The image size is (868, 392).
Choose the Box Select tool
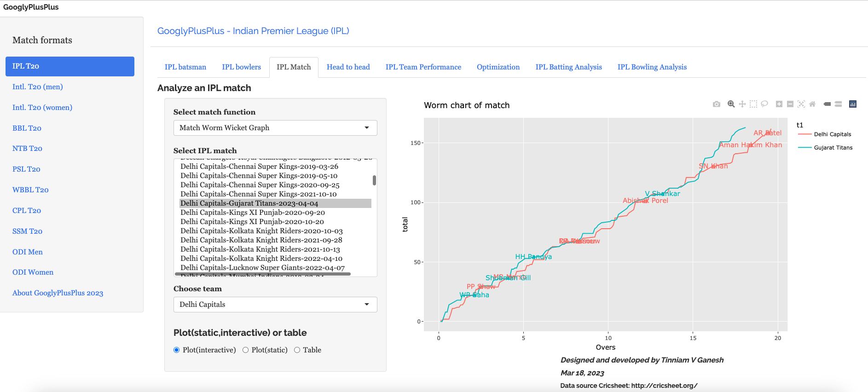753,104
